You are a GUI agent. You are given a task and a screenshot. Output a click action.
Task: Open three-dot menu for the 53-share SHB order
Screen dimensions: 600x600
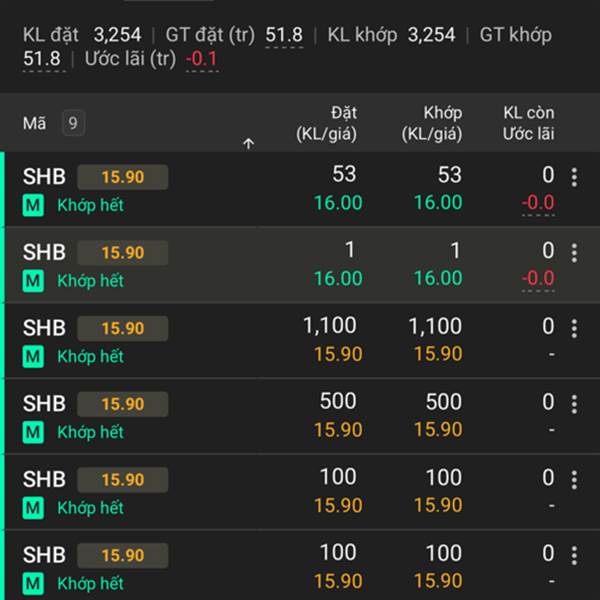(574, 177)
